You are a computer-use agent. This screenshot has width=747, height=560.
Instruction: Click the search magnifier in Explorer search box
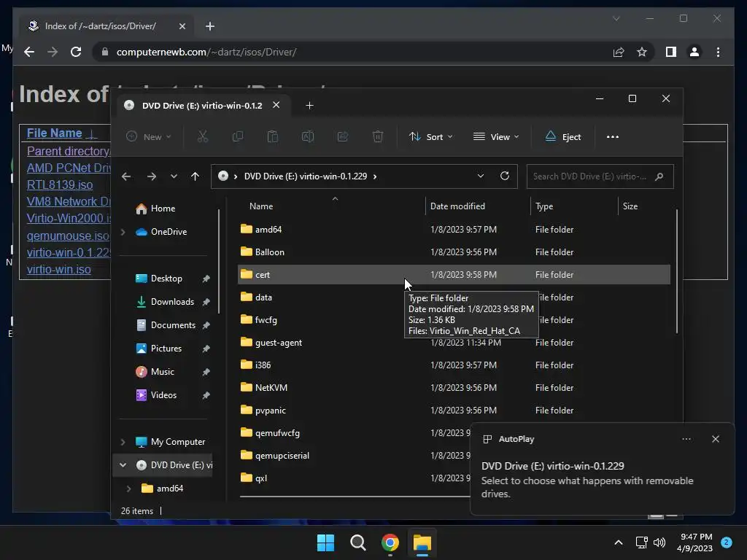pyautogui.click(x=659, y=176)
